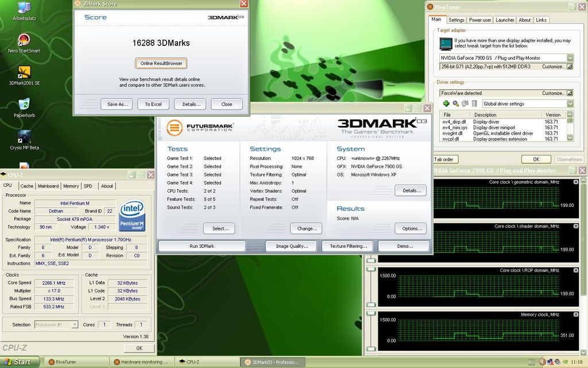The height and width of the screenshot is (368, 588).
Task: Click Save As in the 3DMark Score dialog
Action: 118,105
